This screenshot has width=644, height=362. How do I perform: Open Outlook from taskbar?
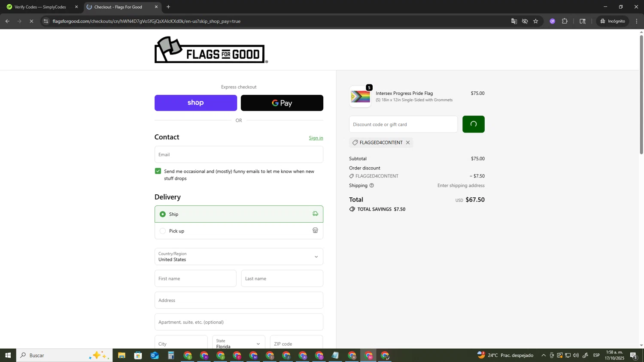pos(155,356)
